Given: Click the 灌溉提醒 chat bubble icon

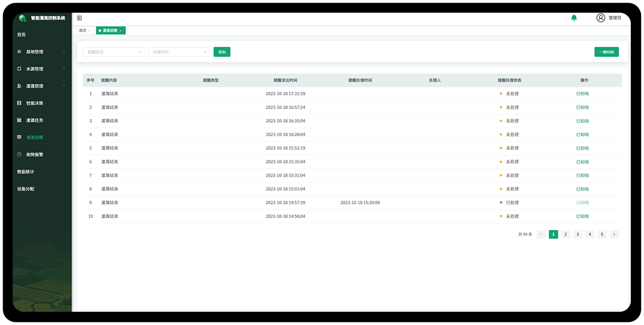Looking at the screenshot, I should pos(19,137).
